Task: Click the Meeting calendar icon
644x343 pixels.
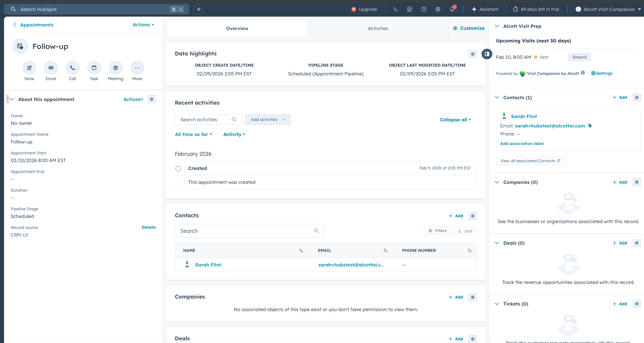Action: [x=115, y=68]
